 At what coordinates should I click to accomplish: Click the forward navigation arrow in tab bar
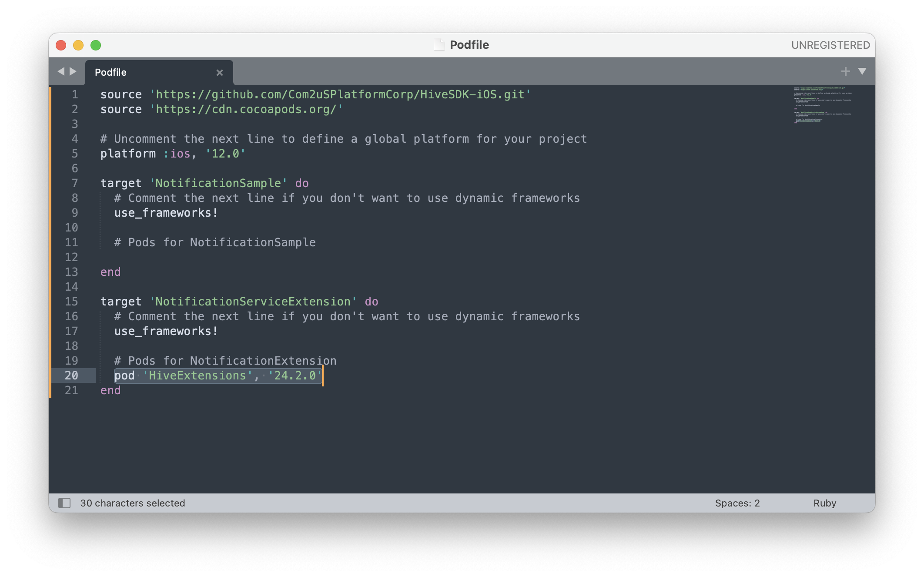[x=73, y=71]
